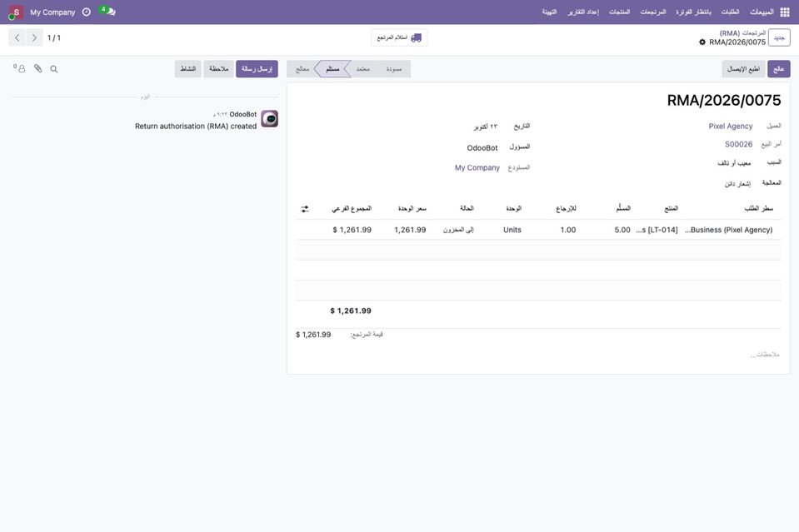Open attachments via the paperclip icon
Image resolution: width=799 pixels, height=532 pixels.
[37, 68]
